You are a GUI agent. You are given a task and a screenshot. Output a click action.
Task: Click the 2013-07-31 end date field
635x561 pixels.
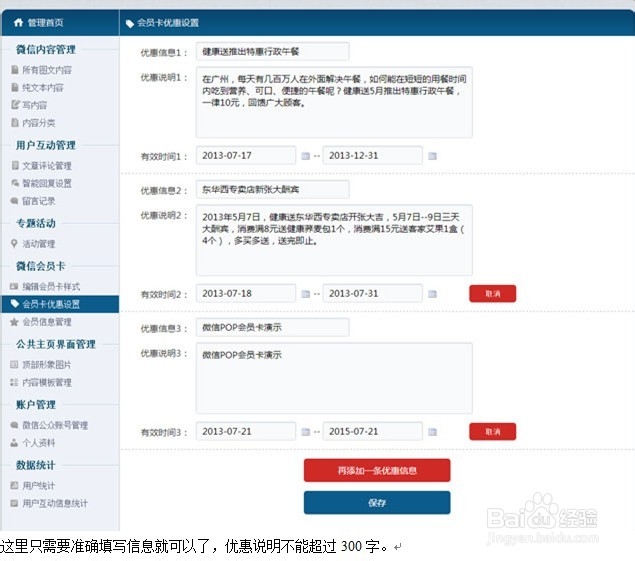click(373, 293)
